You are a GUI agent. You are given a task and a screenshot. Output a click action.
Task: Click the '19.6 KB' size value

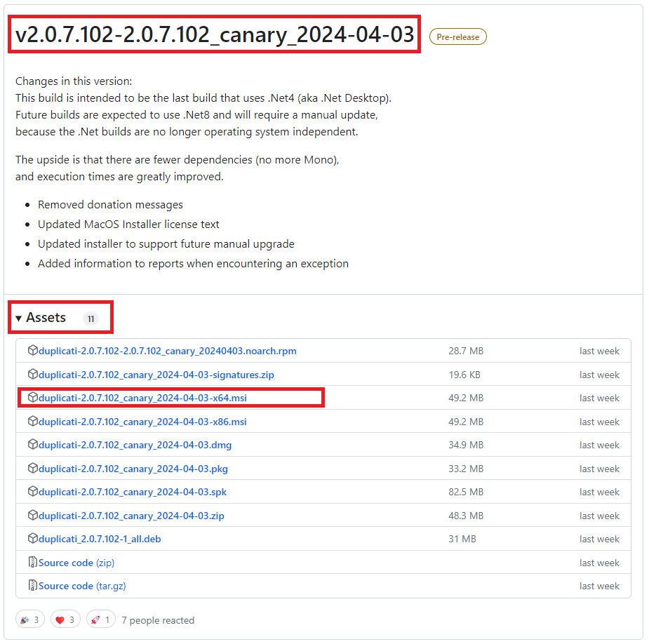click(464, 375)
